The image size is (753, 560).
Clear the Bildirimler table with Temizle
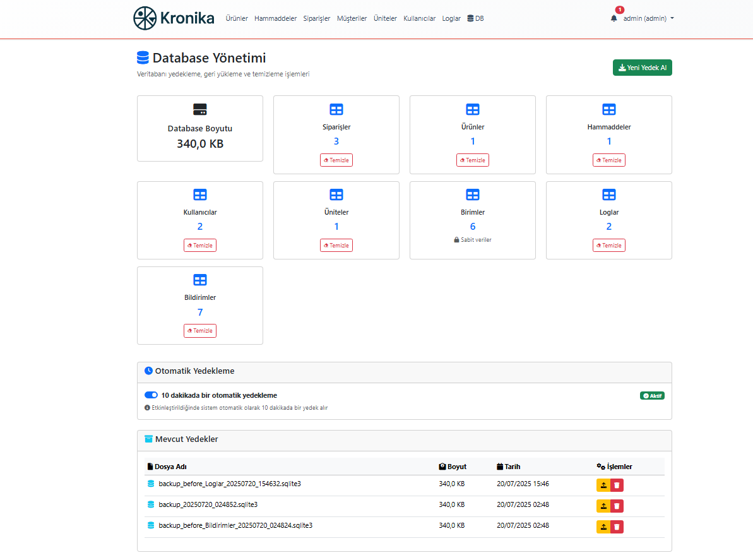[x=200, y=331]
